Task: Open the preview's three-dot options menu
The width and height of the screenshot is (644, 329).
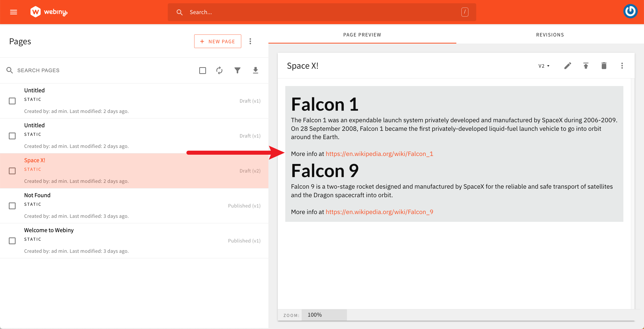Action: [622, 66]
